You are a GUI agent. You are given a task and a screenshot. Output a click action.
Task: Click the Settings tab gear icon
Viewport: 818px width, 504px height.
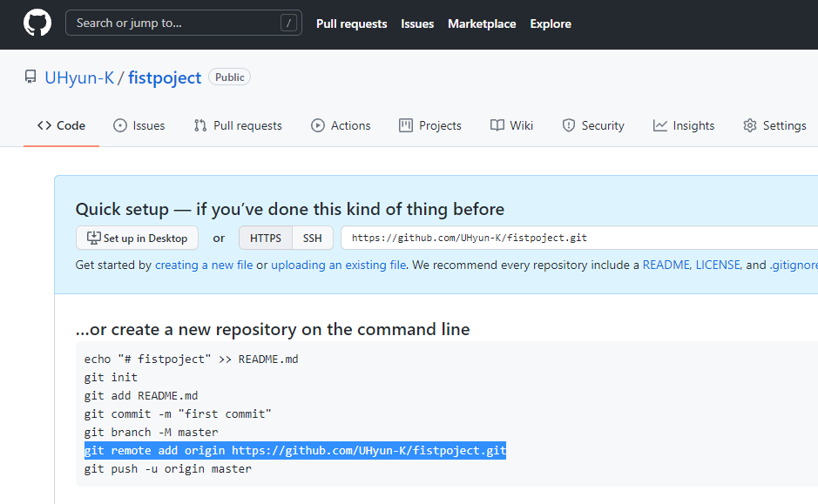point(750,125)
